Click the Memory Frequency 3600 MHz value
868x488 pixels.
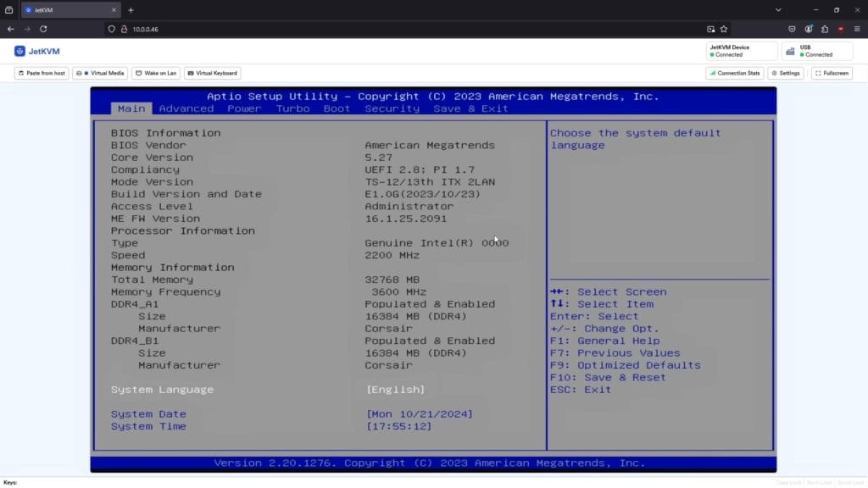pos(398,291)
